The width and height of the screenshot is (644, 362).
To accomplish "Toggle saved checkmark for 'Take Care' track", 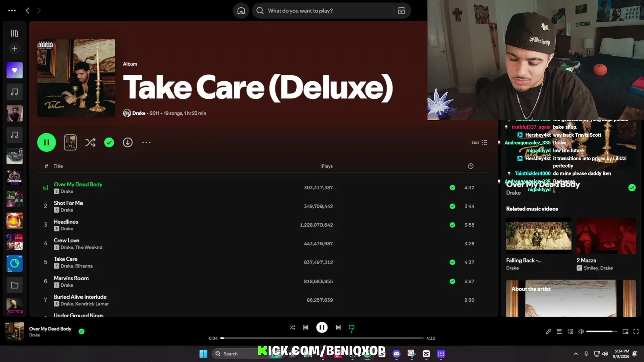I will [x=452, y=262].
